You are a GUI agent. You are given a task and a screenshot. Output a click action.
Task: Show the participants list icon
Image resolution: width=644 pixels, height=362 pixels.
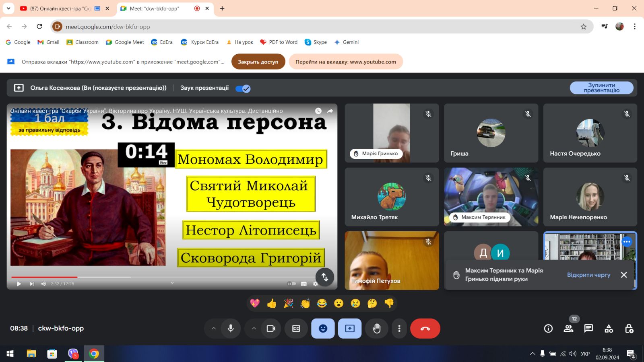point(568,329)
